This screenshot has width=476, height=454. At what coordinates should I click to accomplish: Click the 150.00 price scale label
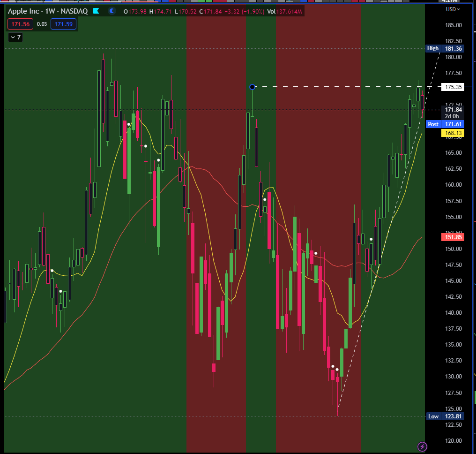point(453,249)
